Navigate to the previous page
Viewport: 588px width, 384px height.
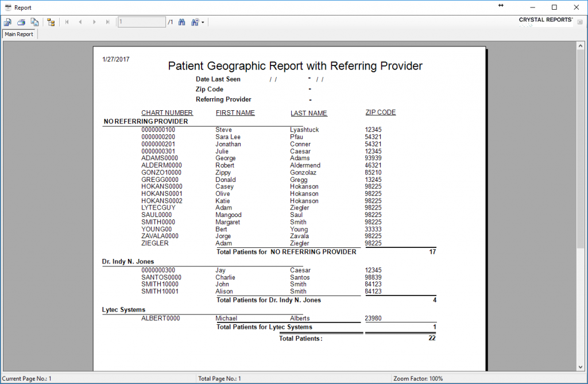click(x=80, y=22)
